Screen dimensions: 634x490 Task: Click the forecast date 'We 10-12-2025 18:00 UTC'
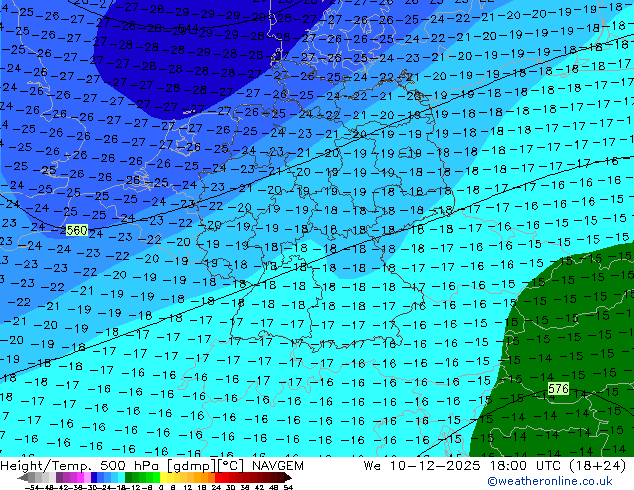462,466
